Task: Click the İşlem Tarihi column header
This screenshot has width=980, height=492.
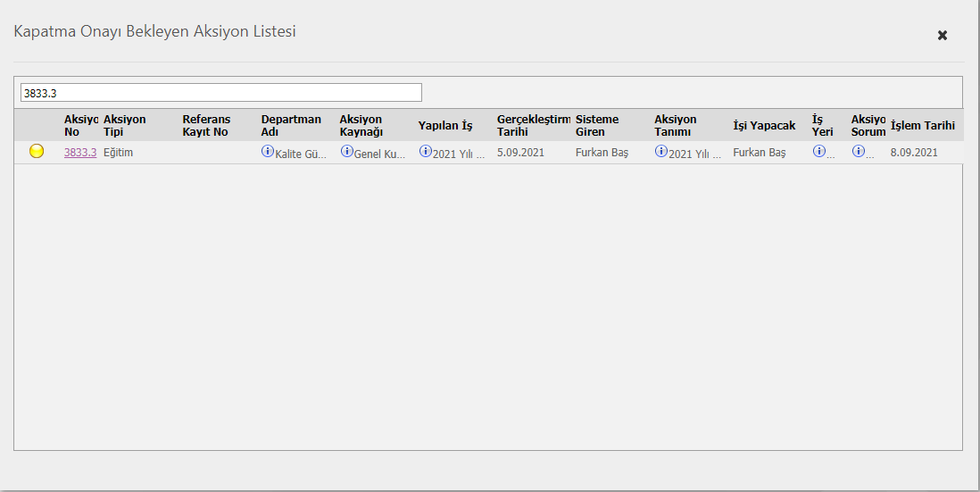Action: click(x=922, y=126)
